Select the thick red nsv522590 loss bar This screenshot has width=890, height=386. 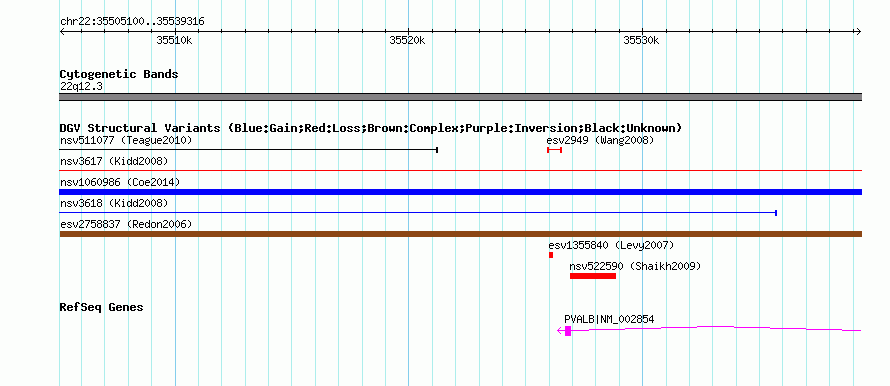593,276
